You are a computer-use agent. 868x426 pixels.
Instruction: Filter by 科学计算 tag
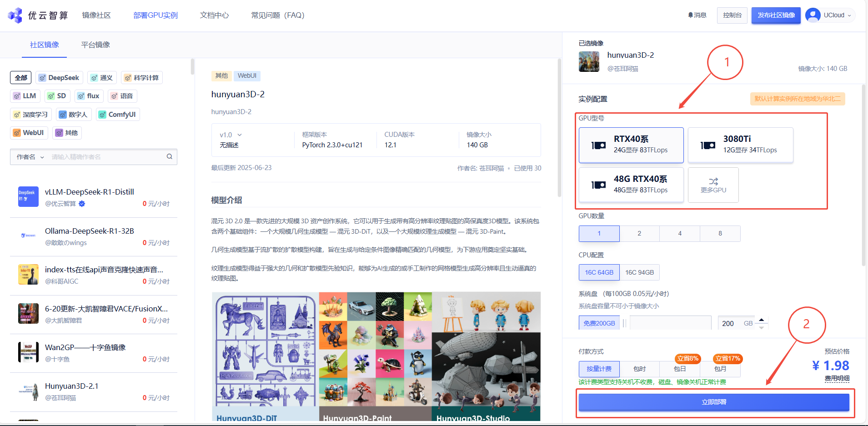[142, 78]
